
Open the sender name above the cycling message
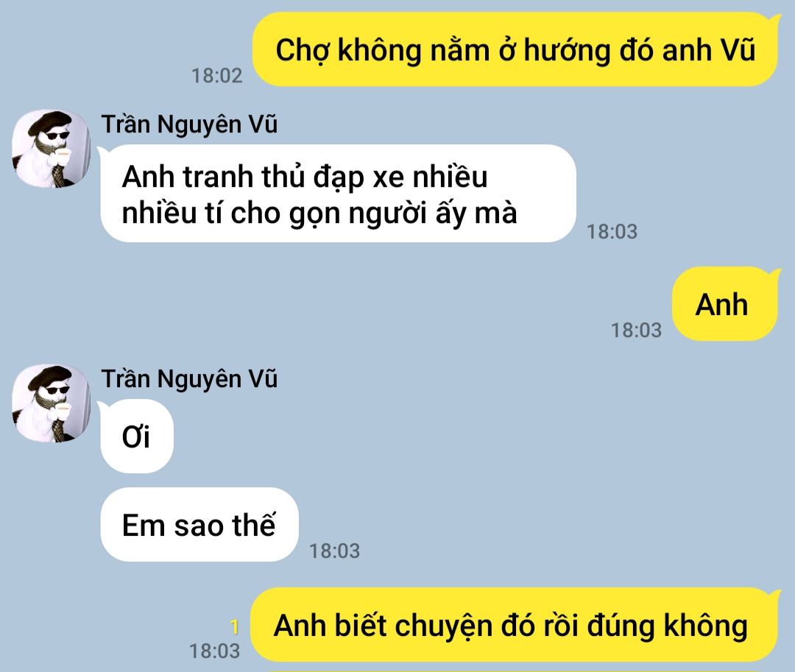click(189, 124)
